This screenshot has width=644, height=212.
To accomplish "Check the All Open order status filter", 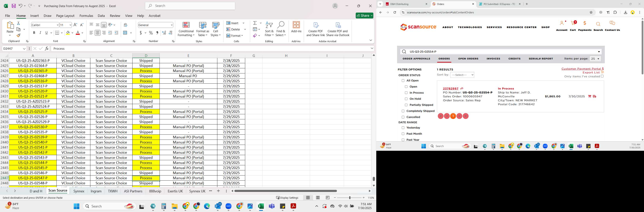I will click(x=403, y=81).
